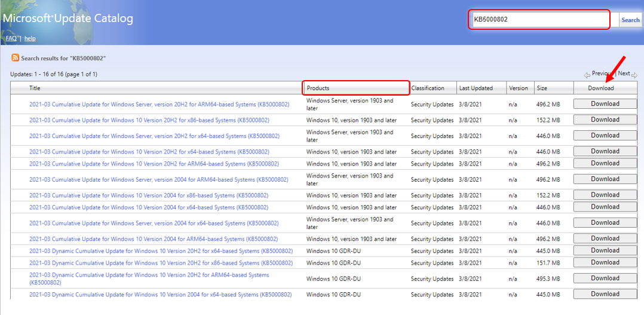Open Windows 10 2004 ARM64 cumulative update link
This screenshot has width=644, height=315.
pos(154,238)
